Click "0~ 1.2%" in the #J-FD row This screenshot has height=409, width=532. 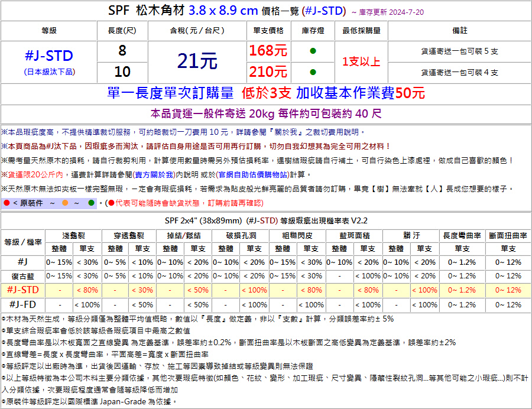462,305
